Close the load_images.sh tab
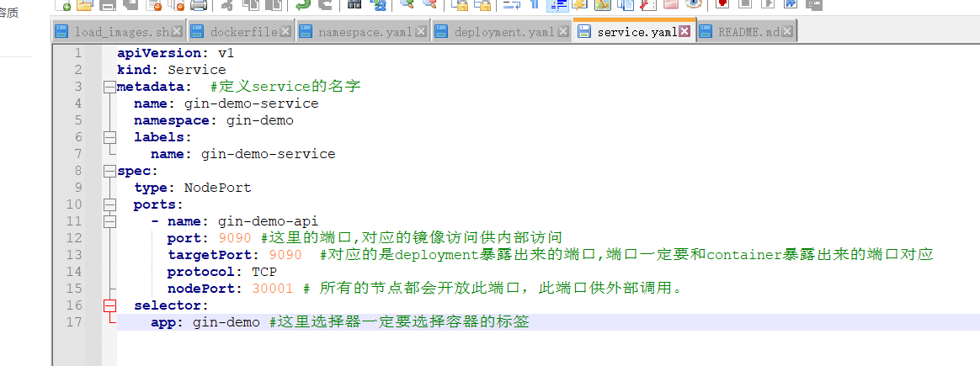 [177, 32]
